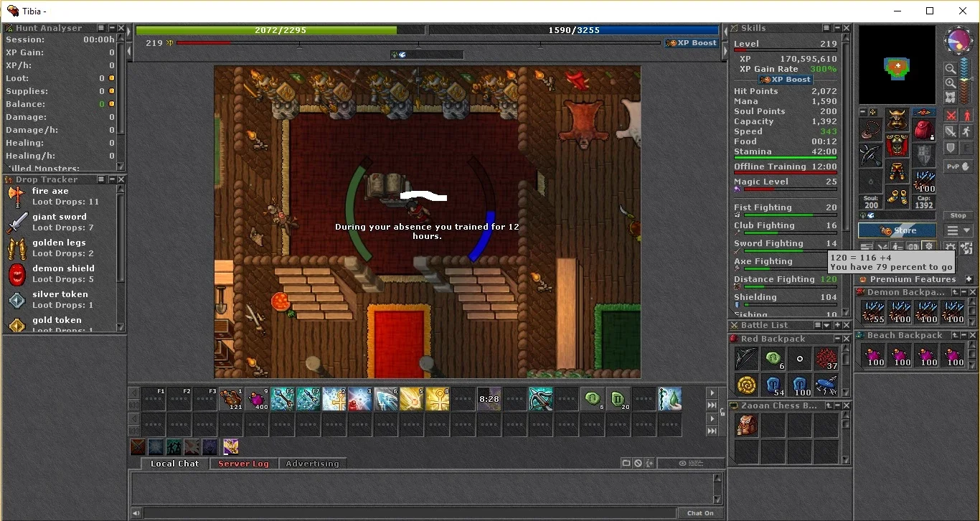This screenshot has height=521, width=980.
Task: Toggle PvP mode button
Action: [x=958, y=166]
